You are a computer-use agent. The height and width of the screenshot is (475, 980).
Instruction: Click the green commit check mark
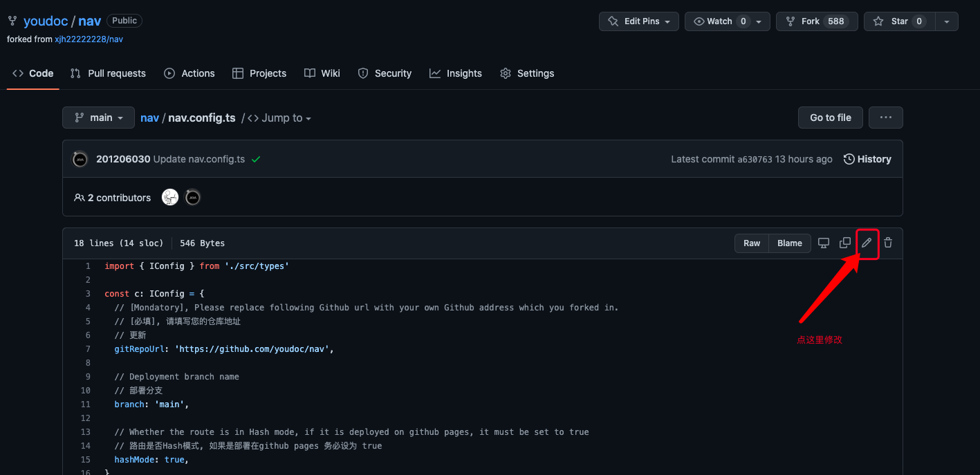[256, 159]
